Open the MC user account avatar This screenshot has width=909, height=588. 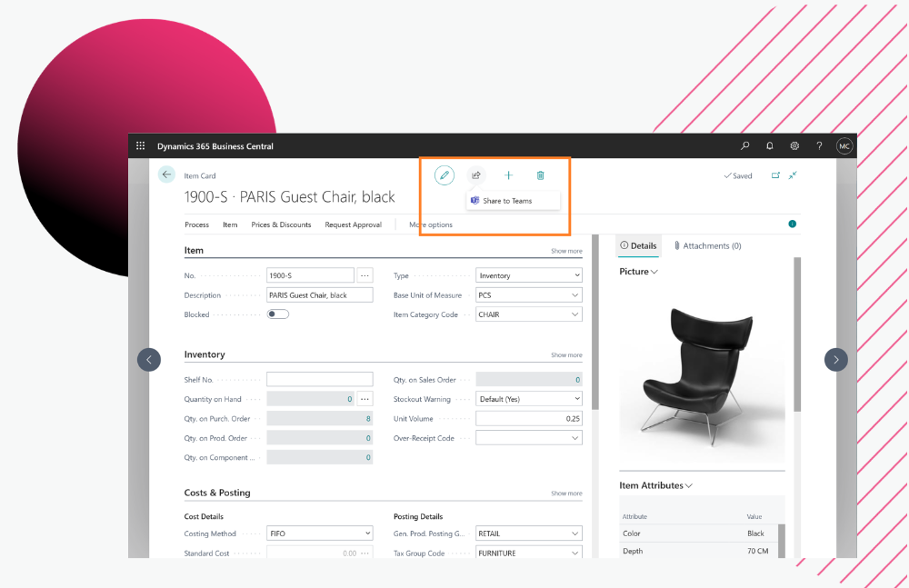tap(844, 146)
